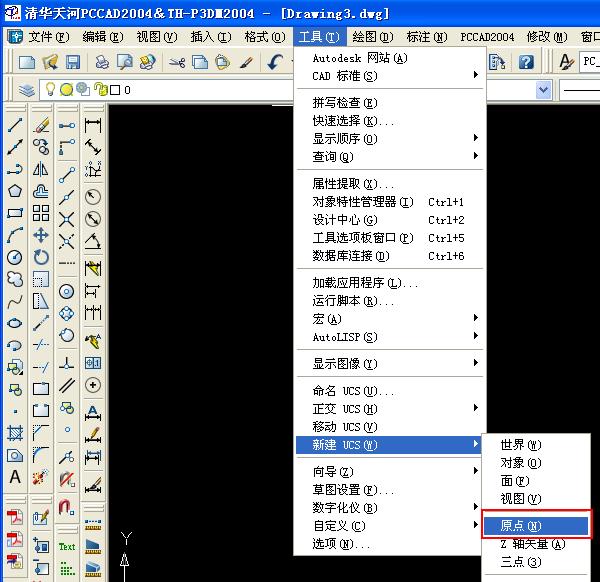Select the Ellipse draw tool

pyautogui.click(x=15, y=323)
